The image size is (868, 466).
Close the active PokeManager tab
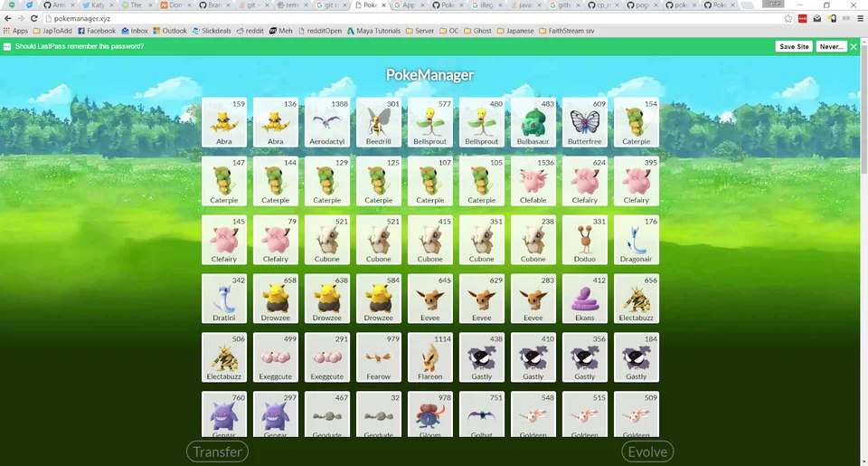383,5
